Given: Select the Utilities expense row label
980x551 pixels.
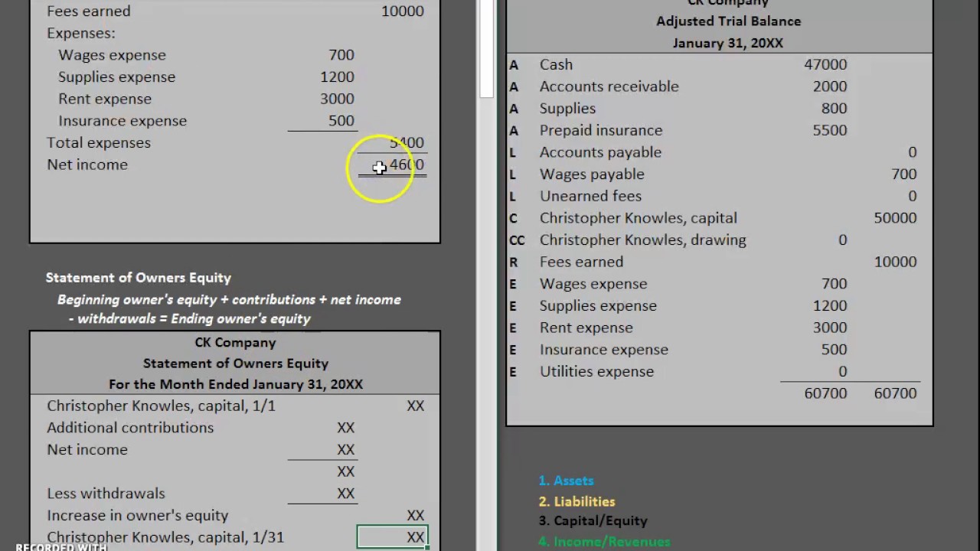Looking at the screenshot, I should click(x=596, y=372).
